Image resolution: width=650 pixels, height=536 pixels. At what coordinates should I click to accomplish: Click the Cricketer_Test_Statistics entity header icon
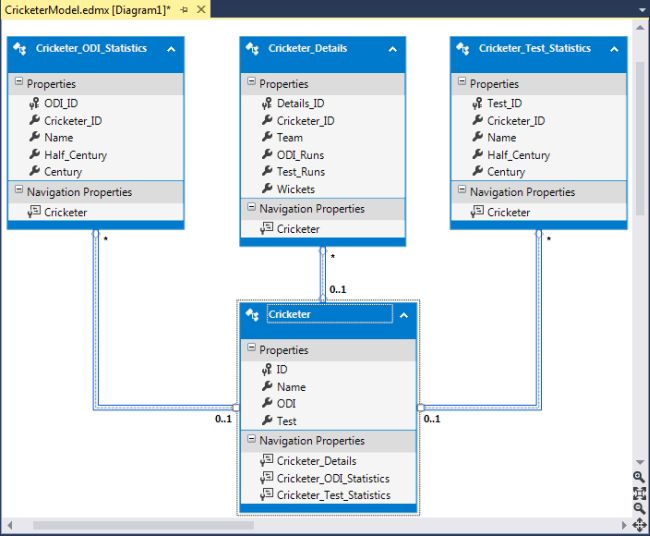463,49
